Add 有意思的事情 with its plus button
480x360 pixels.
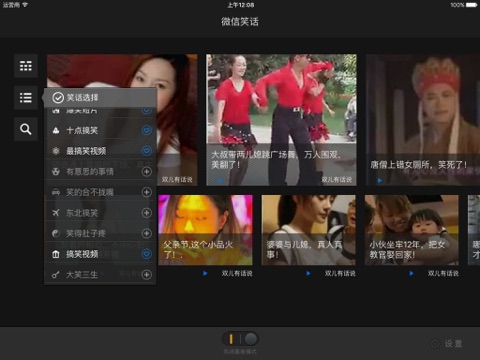pyautogui.click(x=147, y=172)
